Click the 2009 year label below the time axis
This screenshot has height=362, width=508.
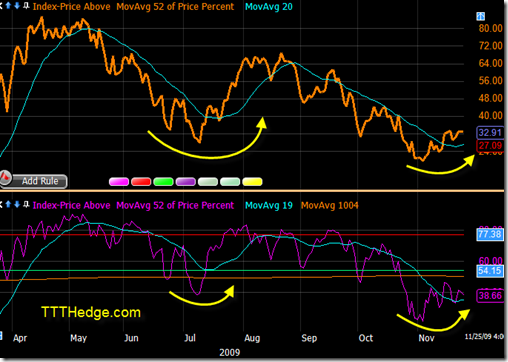point(230,353)
